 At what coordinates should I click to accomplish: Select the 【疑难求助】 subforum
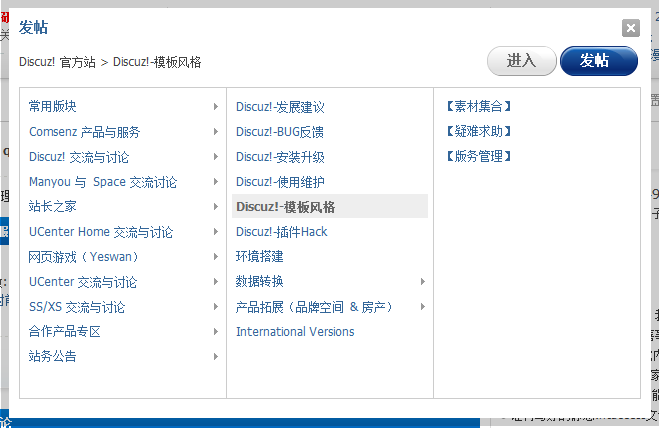[x=479, y=132]
